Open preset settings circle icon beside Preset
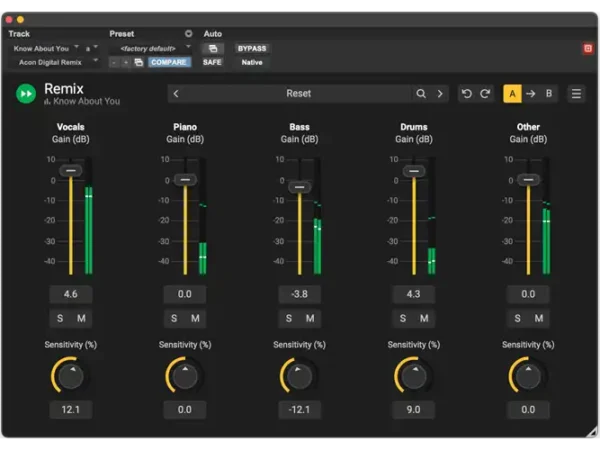This screenshot has width=600, height=450. point(189,34)
